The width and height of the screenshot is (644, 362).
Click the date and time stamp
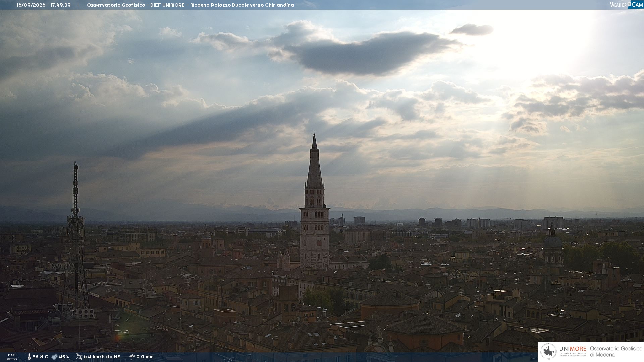[44, 5]
